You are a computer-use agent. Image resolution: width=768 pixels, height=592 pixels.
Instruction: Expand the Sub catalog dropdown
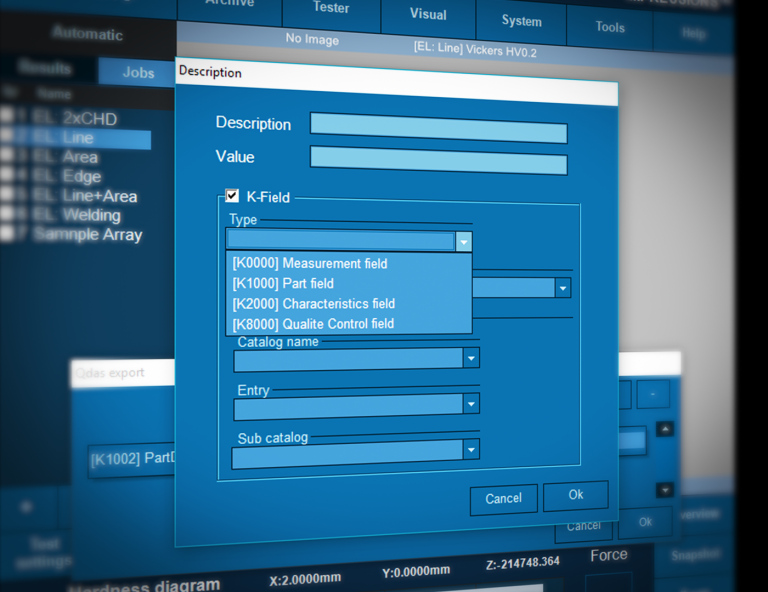point(471,450)
